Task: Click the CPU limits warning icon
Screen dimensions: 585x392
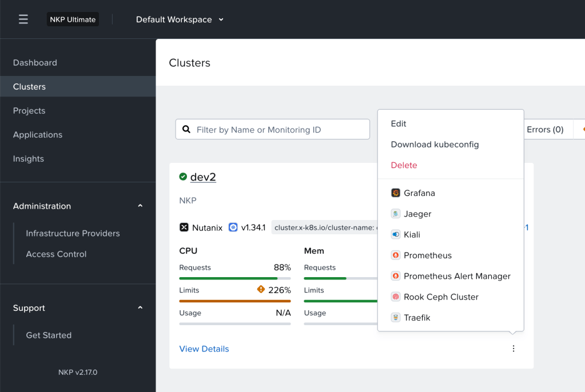Action: click(261, 290)
